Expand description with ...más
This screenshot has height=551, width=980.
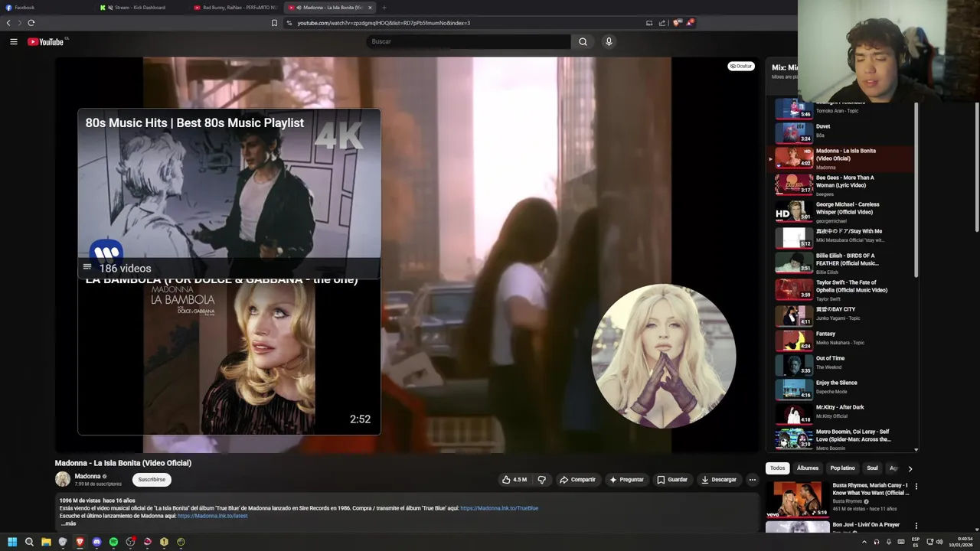coord(68,523)
